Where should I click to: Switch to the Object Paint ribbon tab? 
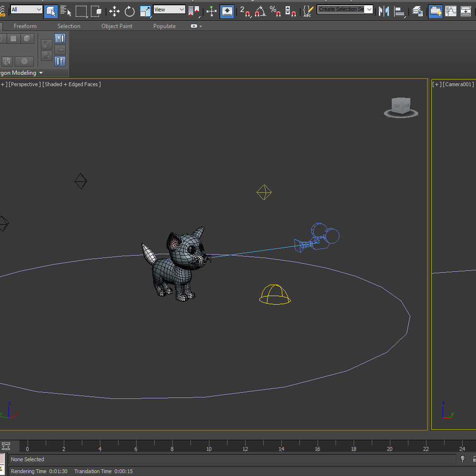pyautogui.click(x=117, y=26)
